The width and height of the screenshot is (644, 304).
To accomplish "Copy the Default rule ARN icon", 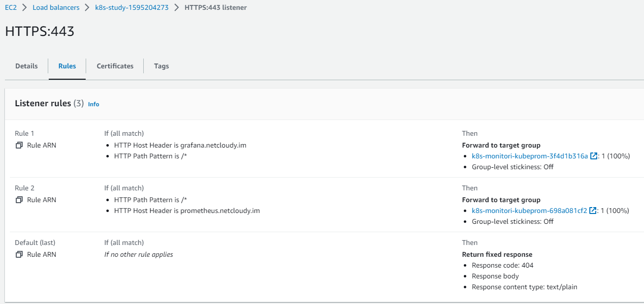I will pos(19,254).
